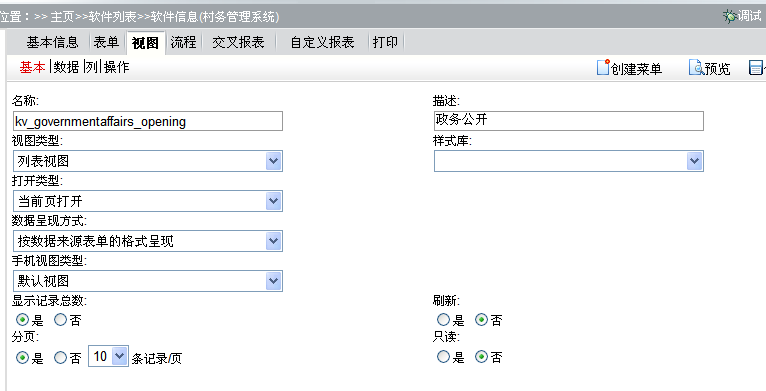Click the 创建菜单 page icon

pyautogui.click(x=603, y=67)
